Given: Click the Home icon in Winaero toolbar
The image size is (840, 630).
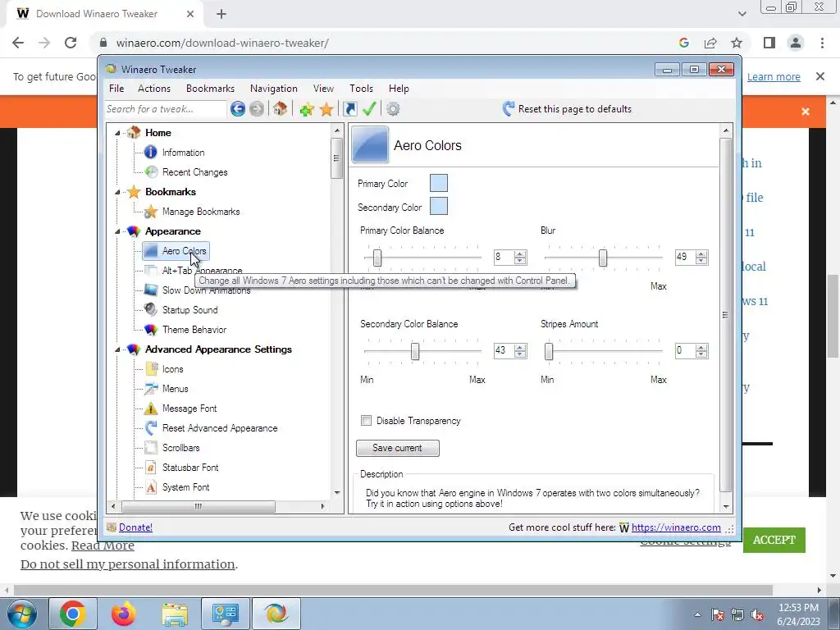Looking at the screenshot, I should [x=280, y=109].
